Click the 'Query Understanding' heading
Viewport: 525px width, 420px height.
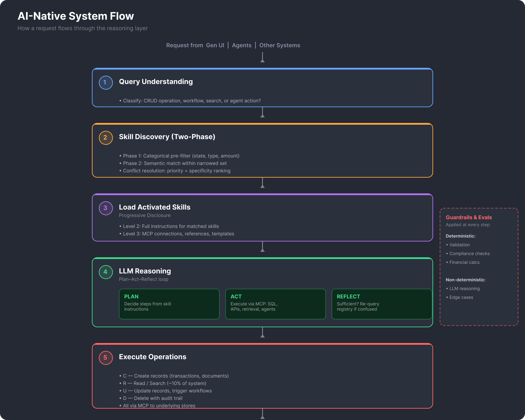[156, 82]
